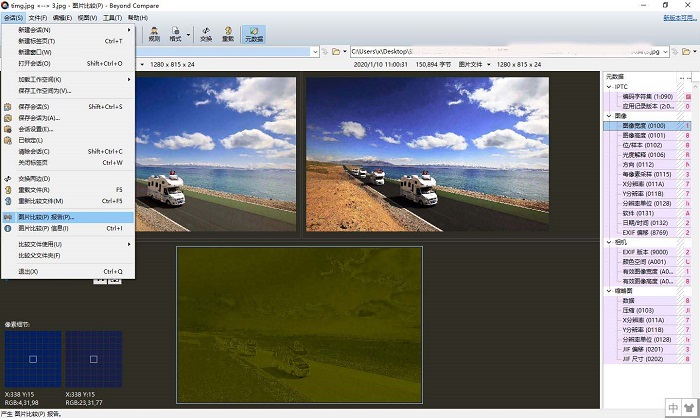Click the 重载 (Reload) toolbar icon
The height and width of the screenshot is (418, 700).
[x=228, y=34]
